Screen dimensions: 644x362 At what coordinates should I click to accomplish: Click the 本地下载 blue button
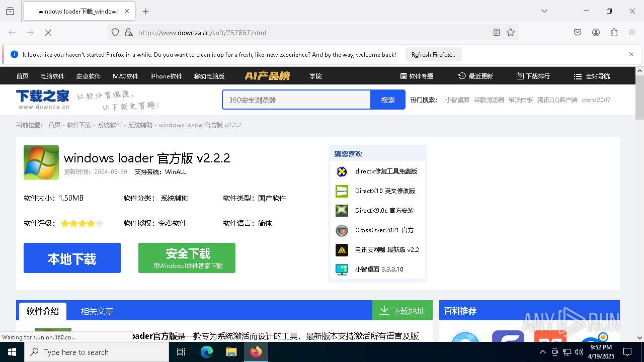click(x=72, y=258)
